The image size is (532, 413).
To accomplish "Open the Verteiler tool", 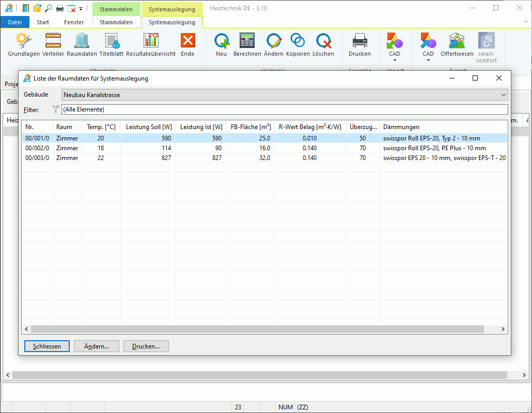I will click(x=53, y=44).
